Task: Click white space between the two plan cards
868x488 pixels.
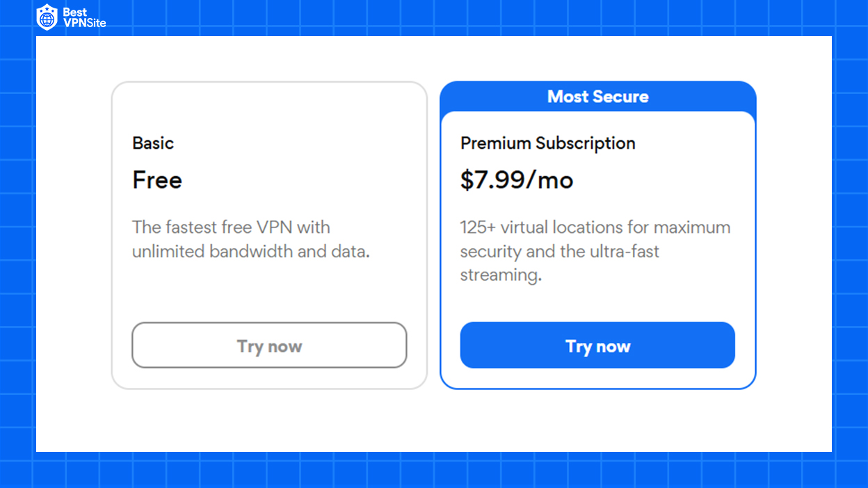Action: tap(434, 235)
